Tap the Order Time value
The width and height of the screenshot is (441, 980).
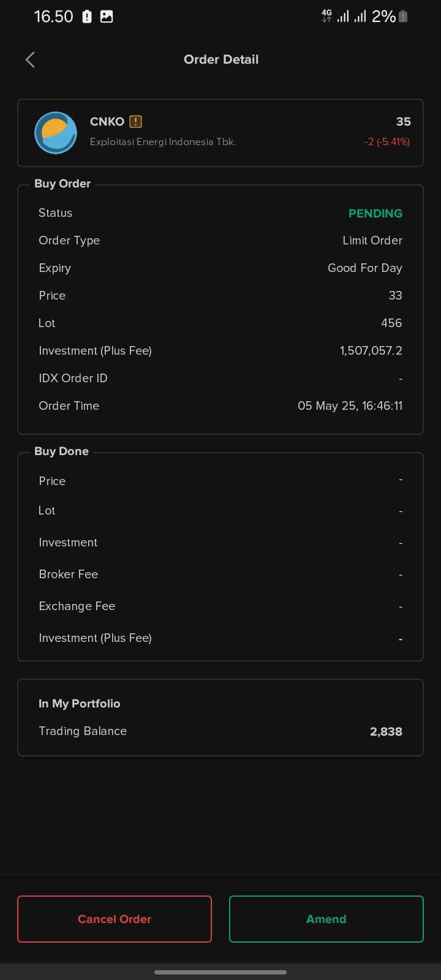coord(350,405)
